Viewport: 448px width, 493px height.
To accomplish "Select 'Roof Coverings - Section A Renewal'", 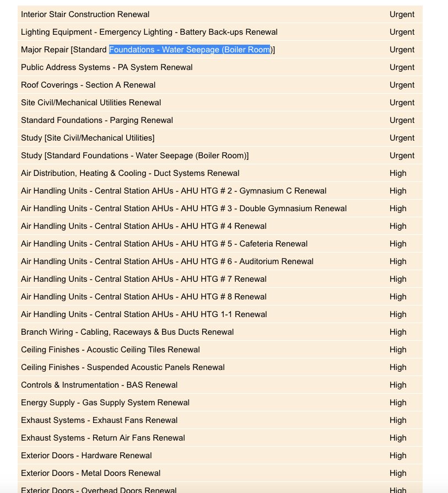I will (88, 85).
